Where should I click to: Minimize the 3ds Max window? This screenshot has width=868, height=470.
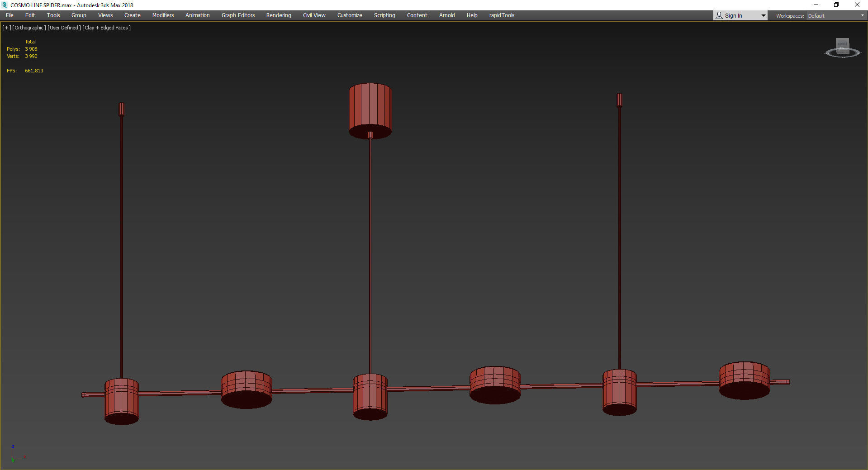(816, 5)
